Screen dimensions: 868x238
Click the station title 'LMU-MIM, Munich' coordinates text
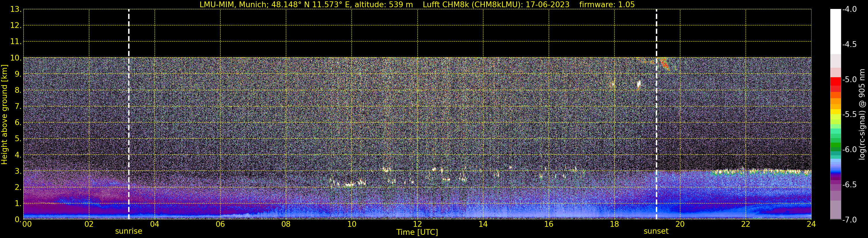coord(306,4)
